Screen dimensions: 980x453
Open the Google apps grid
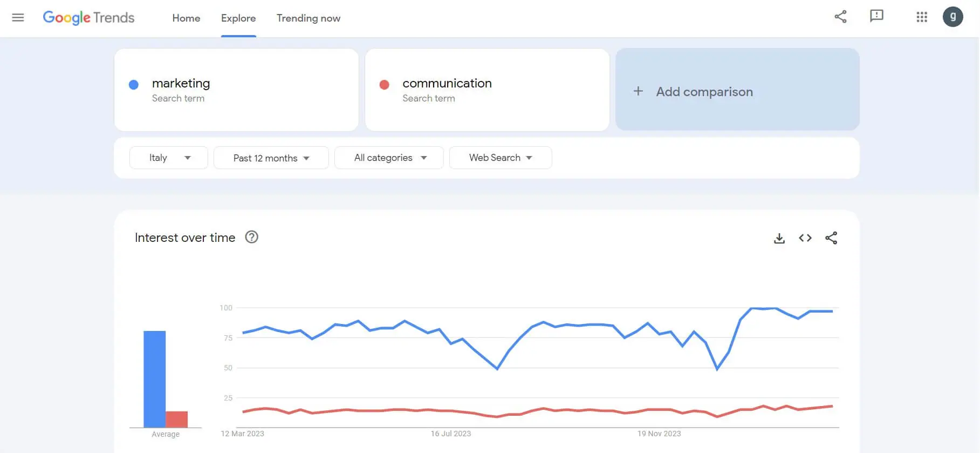point(922,17)
